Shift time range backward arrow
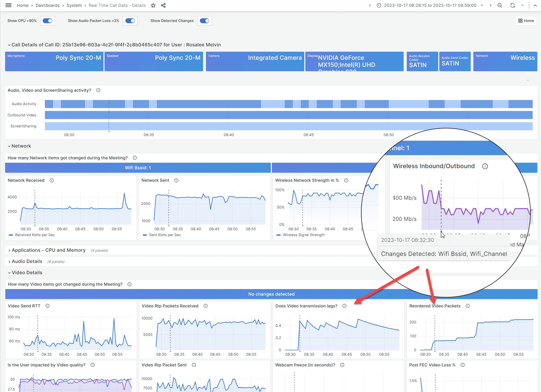This screenshot has height=392, width=541. (x=370, y=5)
